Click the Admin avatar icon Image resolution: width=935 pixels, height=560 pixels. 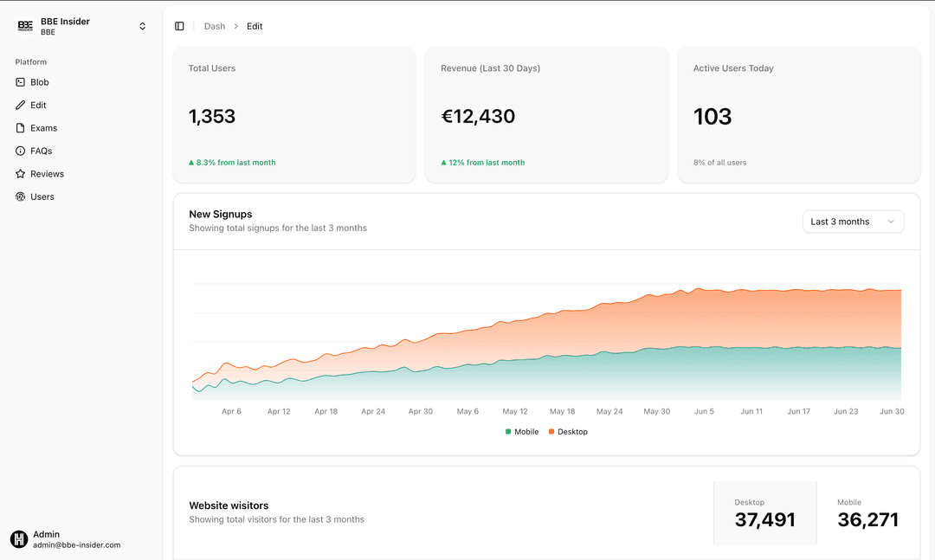(19, 539)
